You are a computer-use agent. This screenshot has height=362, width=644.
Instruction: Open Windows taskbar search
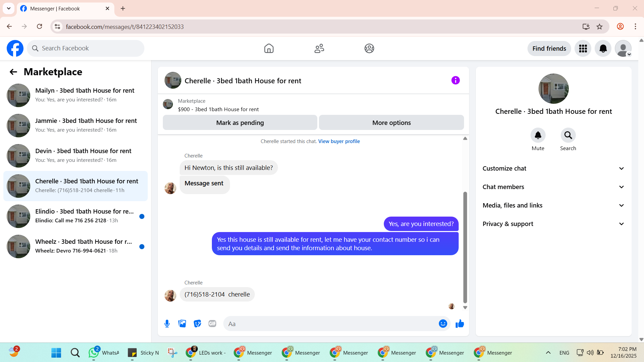(x=75, y=353)
